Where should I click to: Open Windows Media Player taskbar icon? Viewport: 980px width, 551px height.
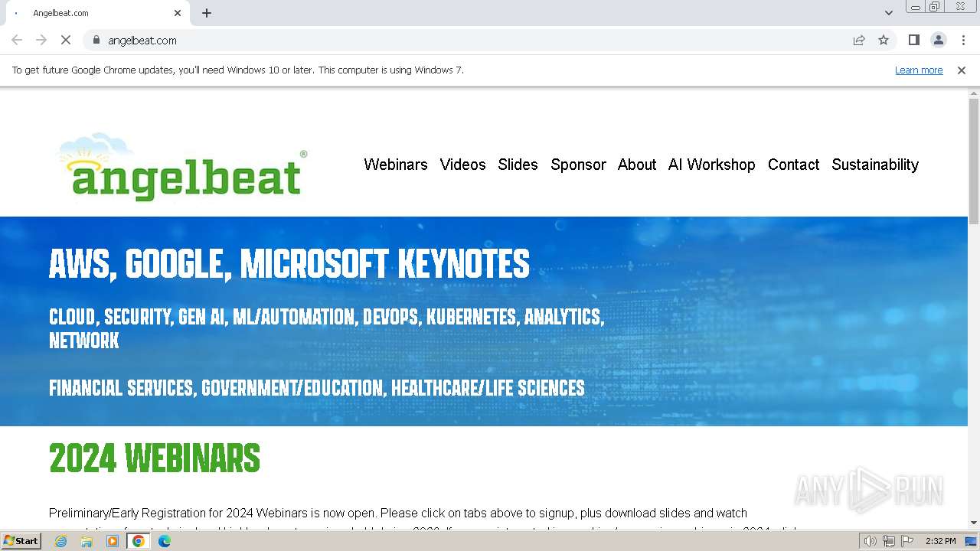tap(113, 541)
